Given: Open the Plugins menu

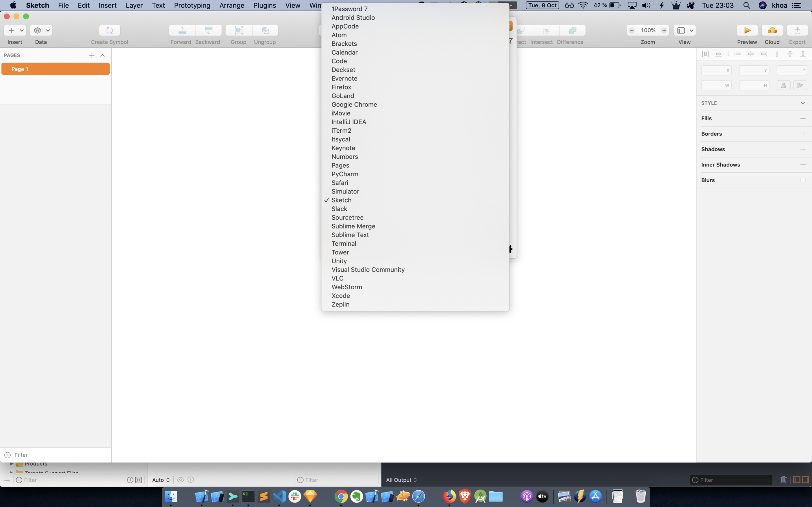Looking at the screenshot, I should point(264,5).
